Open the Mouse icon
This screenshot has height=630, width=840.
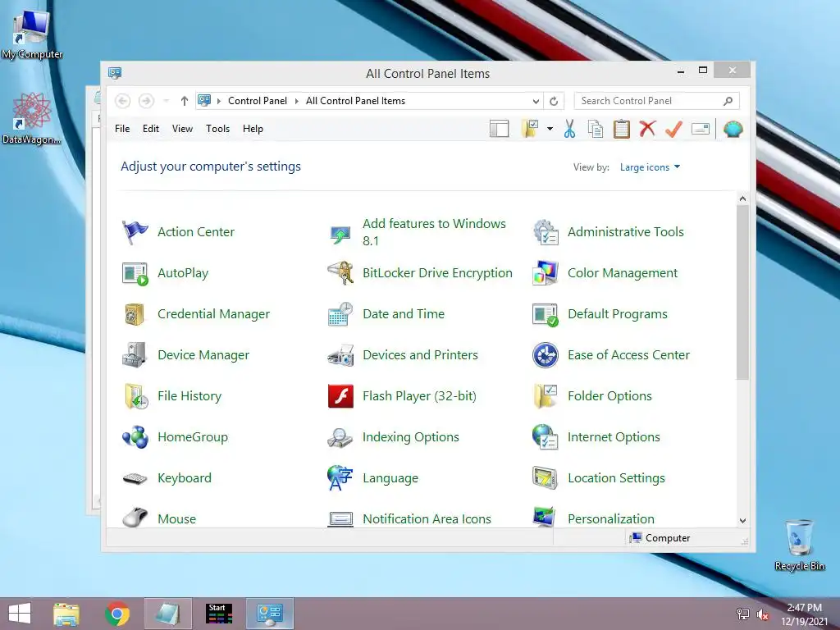[x=135, y=518]
